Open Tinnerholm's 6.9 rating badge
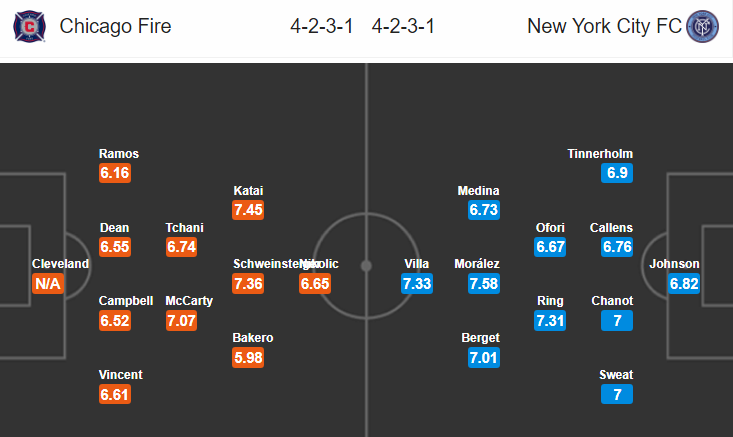The height and width of the screenshot is (437, 733). [617, 173]
